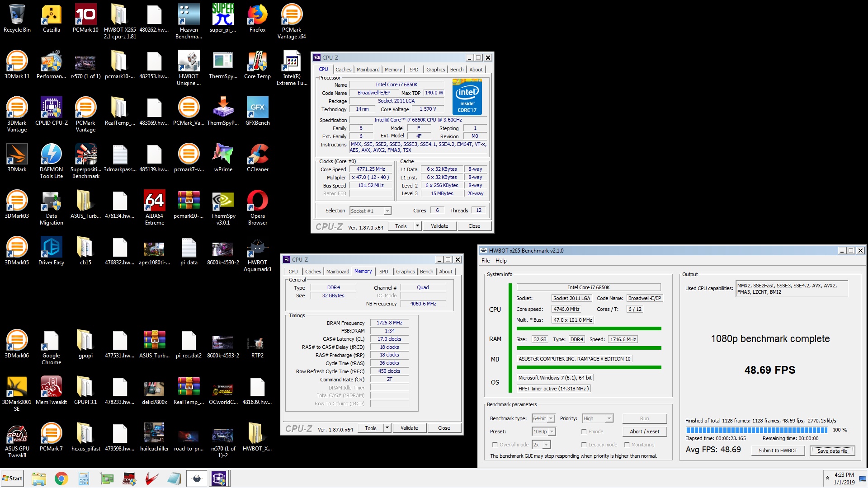Launch DAEMON Tools Lite
Image resolution: width=868 pixels, height=488 pixels.
[51, 161]
